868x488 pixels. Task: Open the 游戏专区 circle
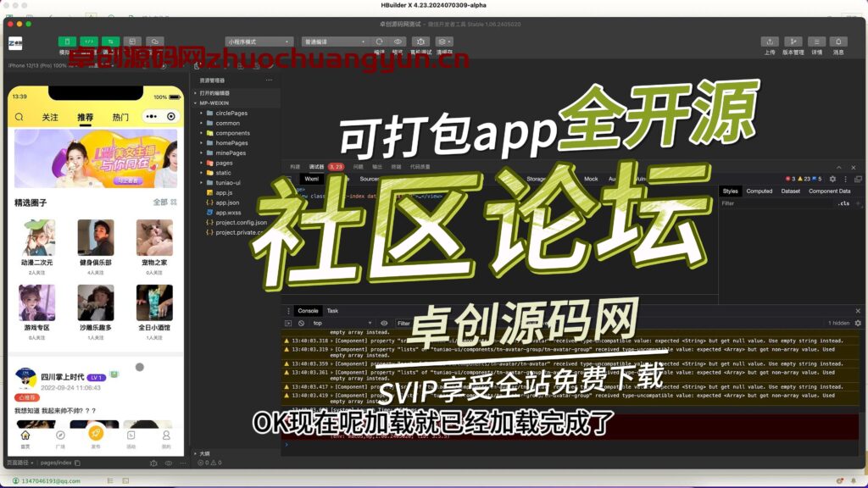(37, 302)
